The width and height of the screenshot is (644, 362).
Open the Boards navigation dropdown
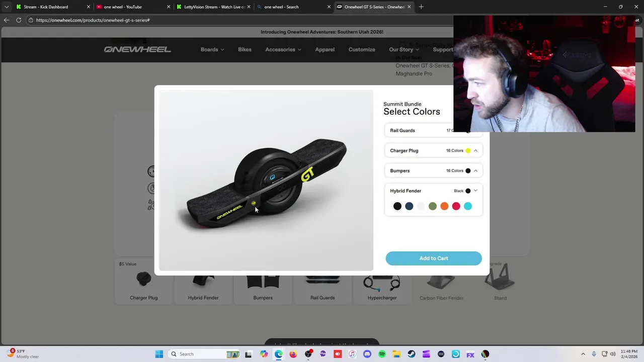[x=212, y=49]
